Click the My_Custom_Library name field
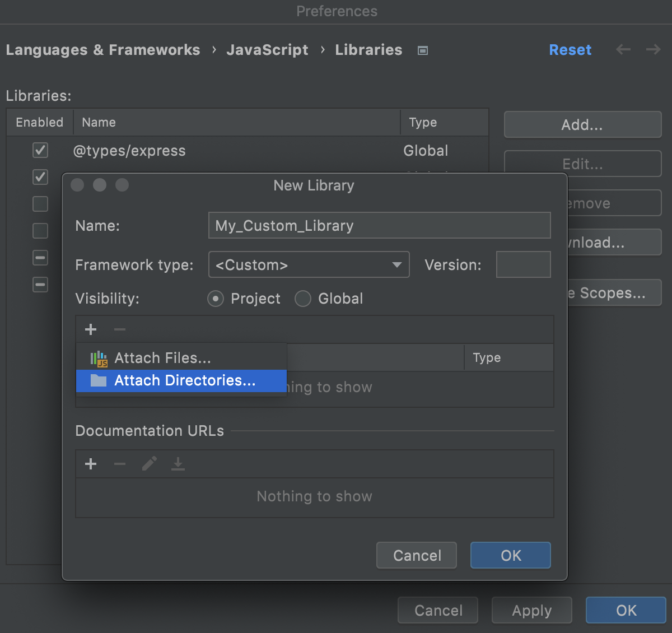The height and width of the screenshot is (633, 672). pos(379,225)
